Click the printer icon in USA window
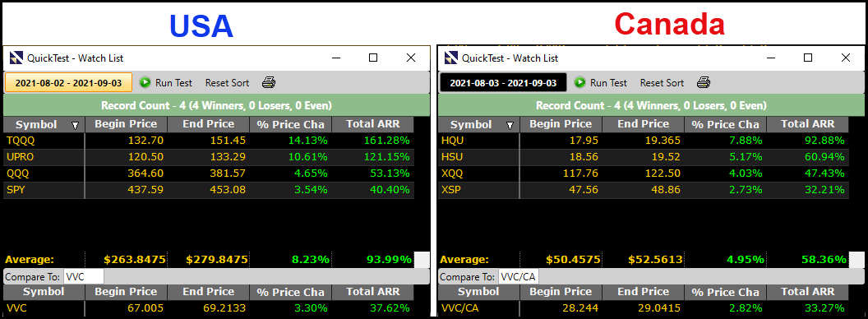This screenshot has width=868, height=319. [269, 82]
